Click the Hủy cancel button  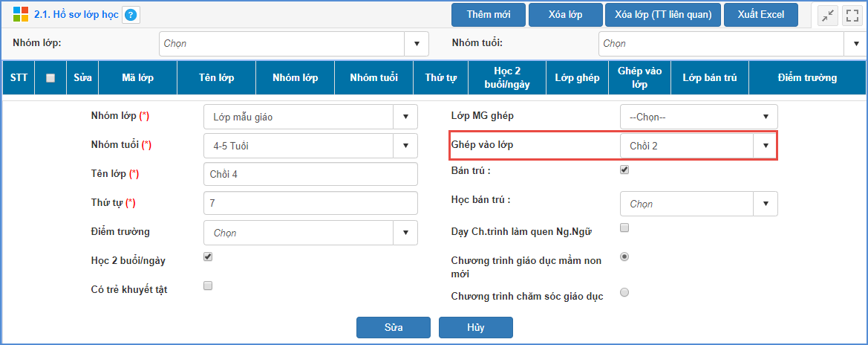pyautogui.click(x=475, y=327)
